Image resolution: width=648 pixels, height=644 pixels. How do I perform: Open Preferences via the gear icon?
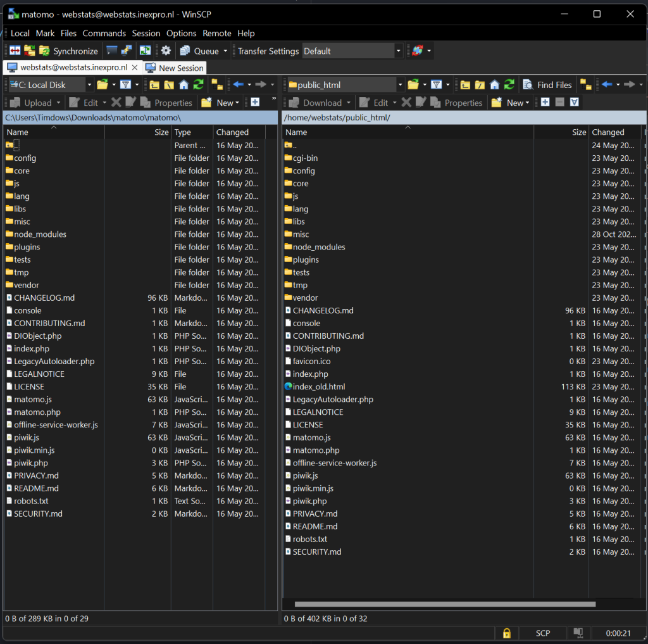pyautogui.click(x=166, y=51)
